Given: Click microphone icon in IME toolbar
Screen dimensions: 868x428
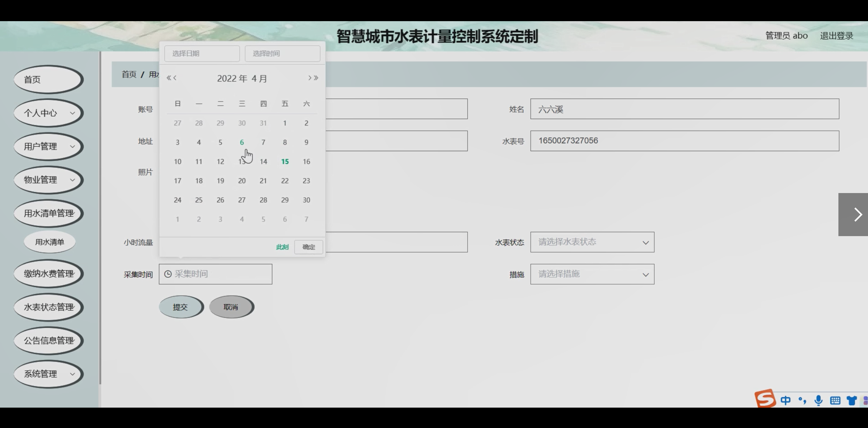Looking at the screenshot, I should coord(818,400).
